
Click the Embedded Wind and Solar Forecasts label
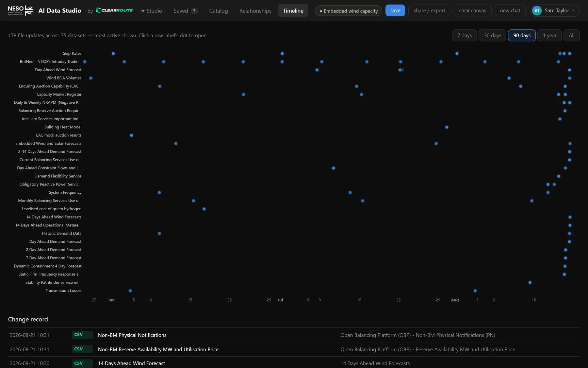(x=48, y=143)
